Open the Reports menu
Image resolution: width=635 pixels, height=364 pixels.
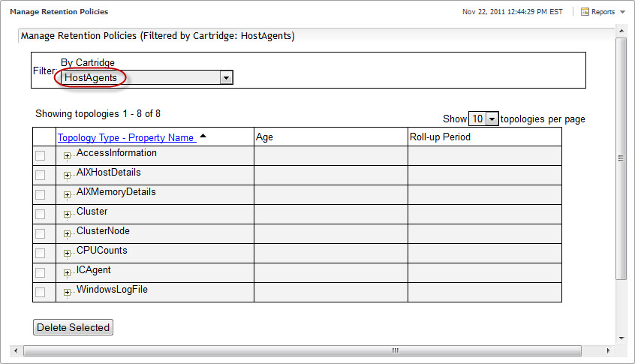coord(604,12)
